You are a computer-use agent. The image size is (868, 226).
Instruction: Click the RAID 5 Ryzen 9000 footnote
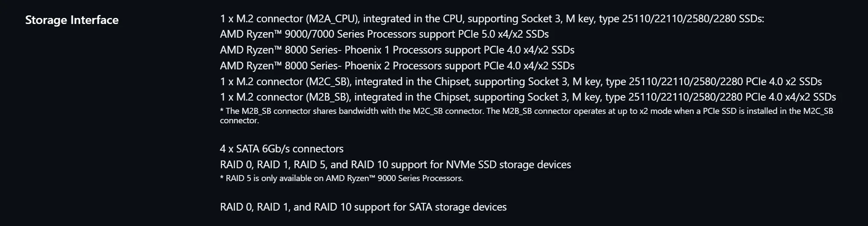click(342, 178)
